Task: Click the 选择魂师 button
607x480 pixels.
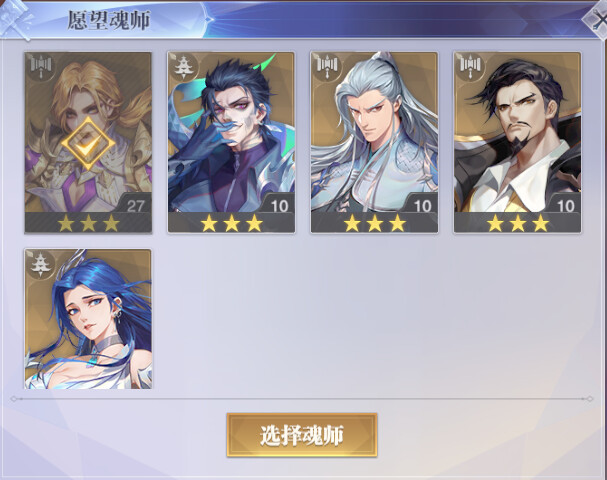Action: click(302, 435)
